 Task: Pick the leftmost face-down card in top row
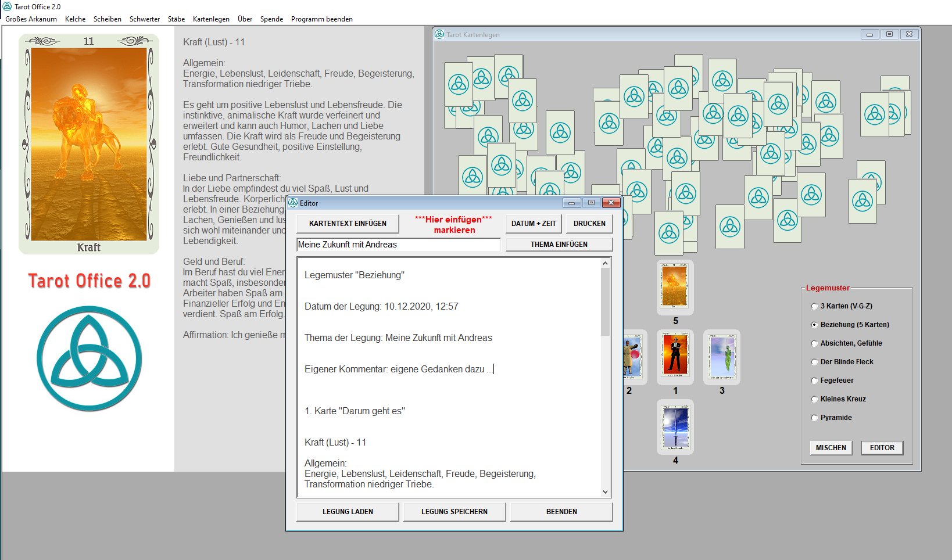click(458, 85)
